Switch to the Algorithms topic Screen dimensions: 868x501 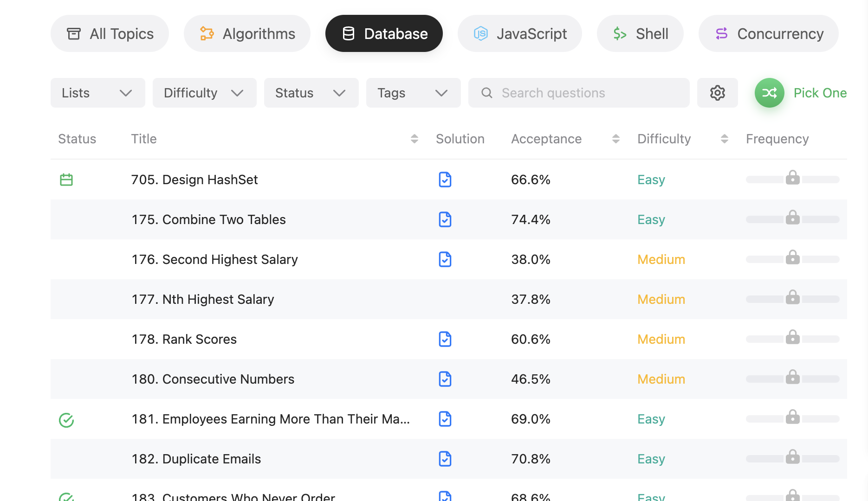pos(247,33)
